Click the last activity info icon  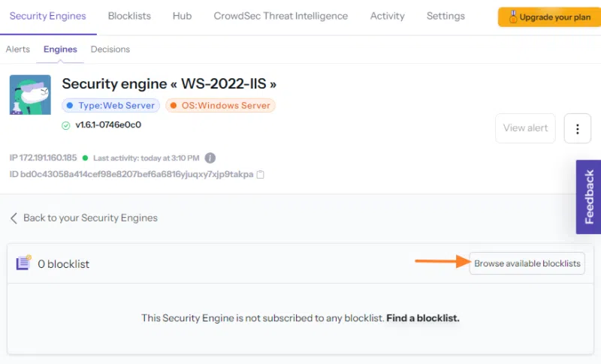point(210,158)
